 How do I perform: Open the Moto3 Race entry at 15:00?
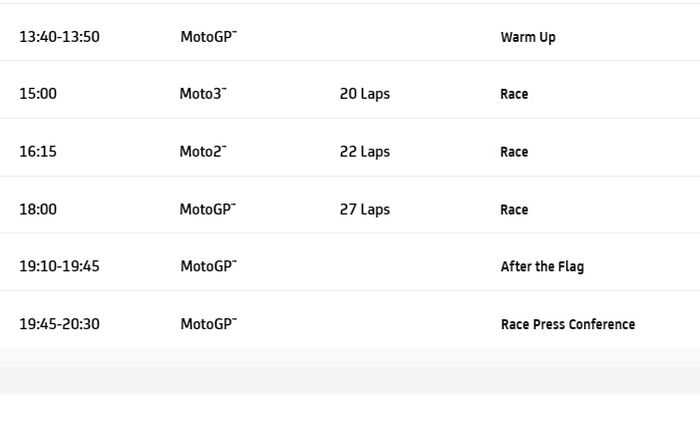pyautogui.click(x=514, y=94)
